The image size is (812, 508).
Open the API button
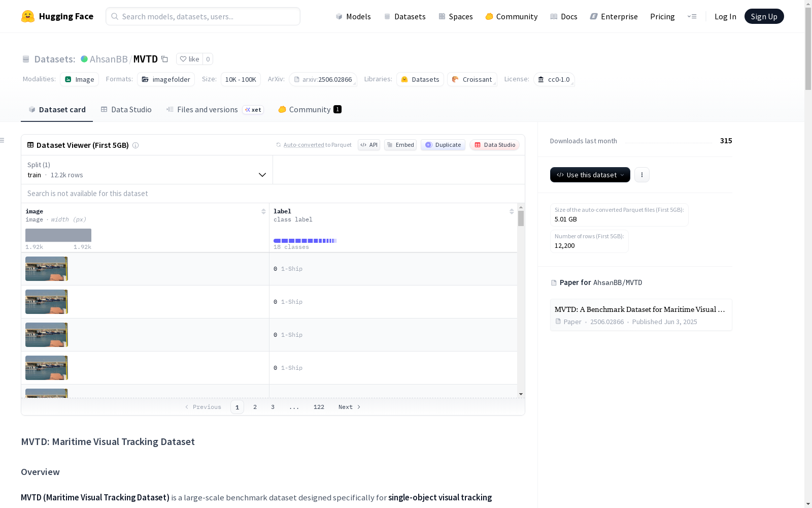(x=369, y=145)
